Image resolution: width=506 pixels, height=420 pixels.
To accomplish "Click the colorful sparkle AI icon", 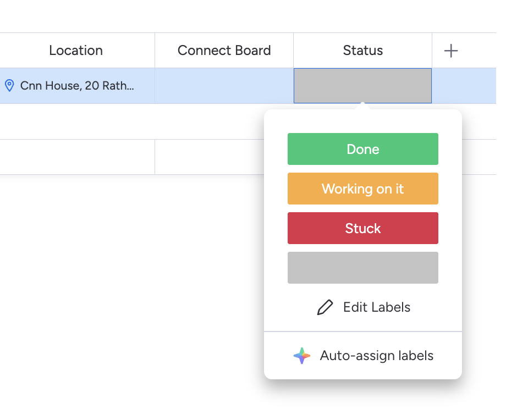I will [x=302, y=356].
